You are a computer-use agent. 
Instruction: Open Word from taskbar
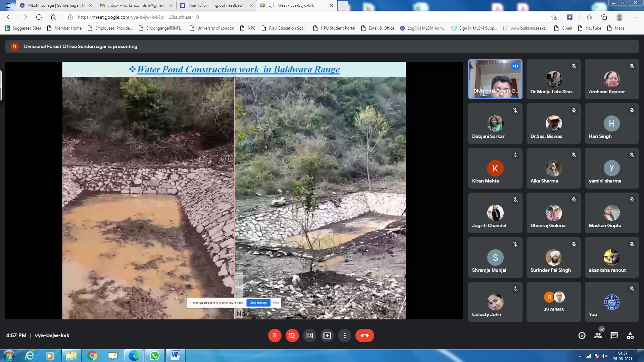pos(175,356)
